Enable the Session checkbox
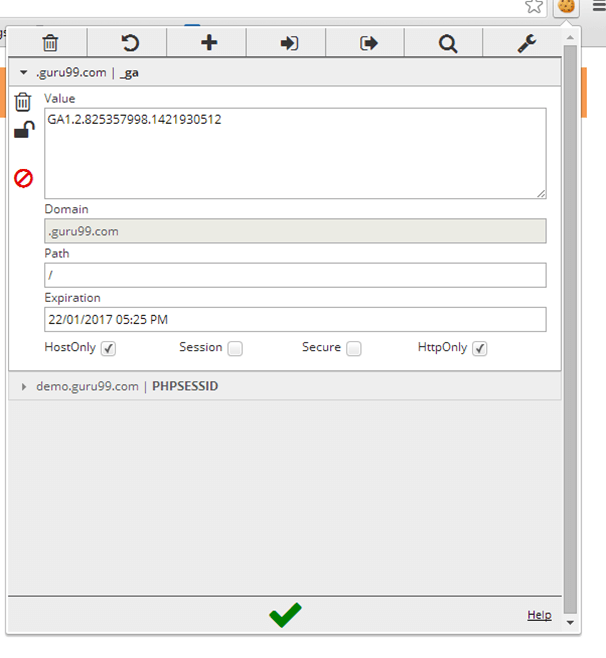606x658 pixels. (x=235, y=349)
